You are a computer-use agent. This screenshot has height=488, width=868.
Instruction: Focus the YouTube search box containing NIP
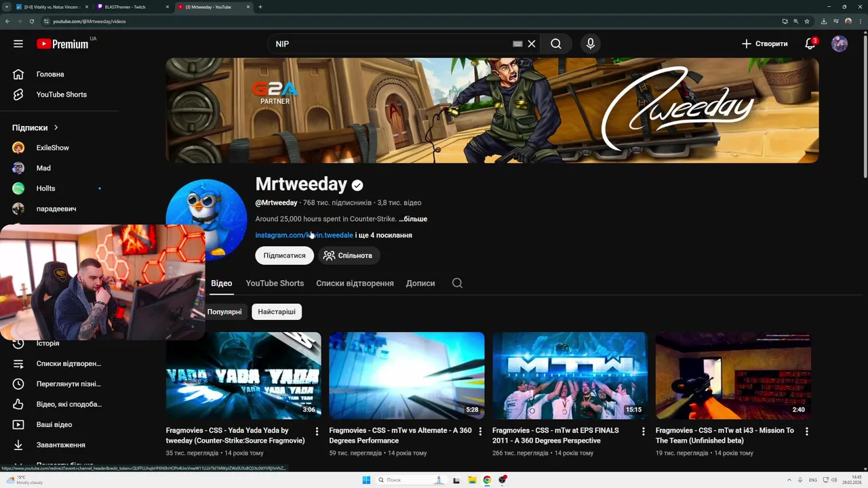pyautogui.click(x=390, y=43)
